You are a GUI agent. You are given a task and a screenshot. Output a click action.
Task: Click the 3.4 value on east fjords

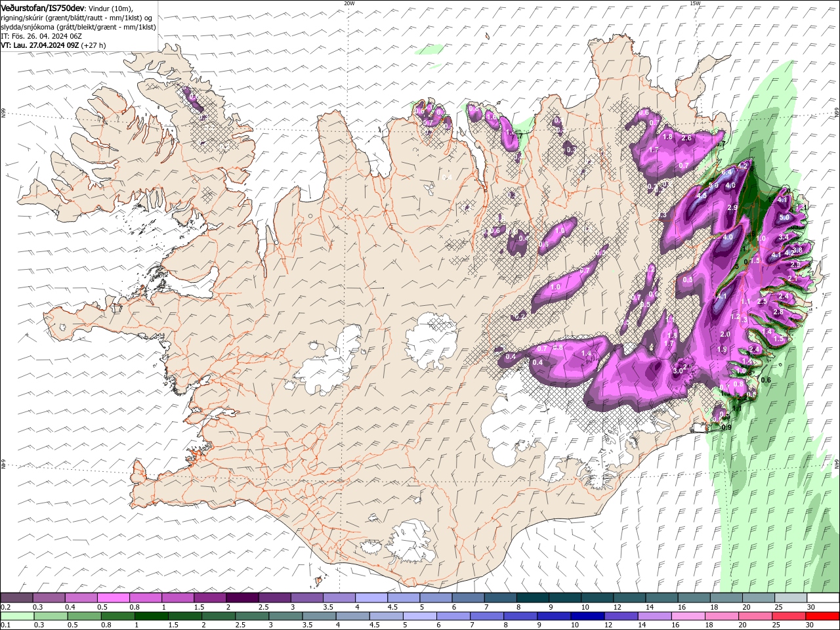click(784, 238)
